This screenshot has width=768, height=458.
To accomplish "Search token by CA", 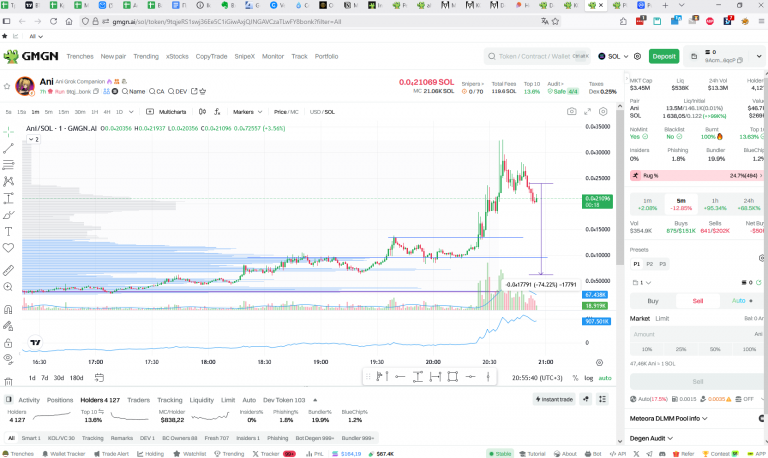I will pos(157,92).
